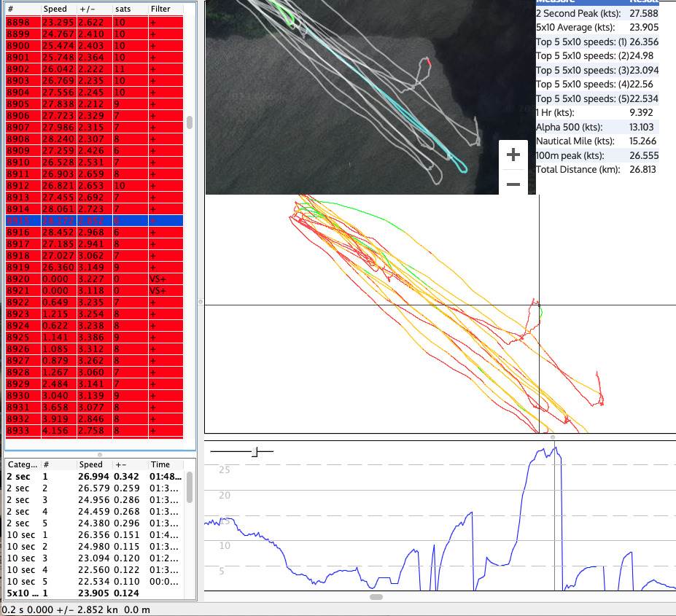Click the Alpha 500 (kts) measure row

coord(597,127)
